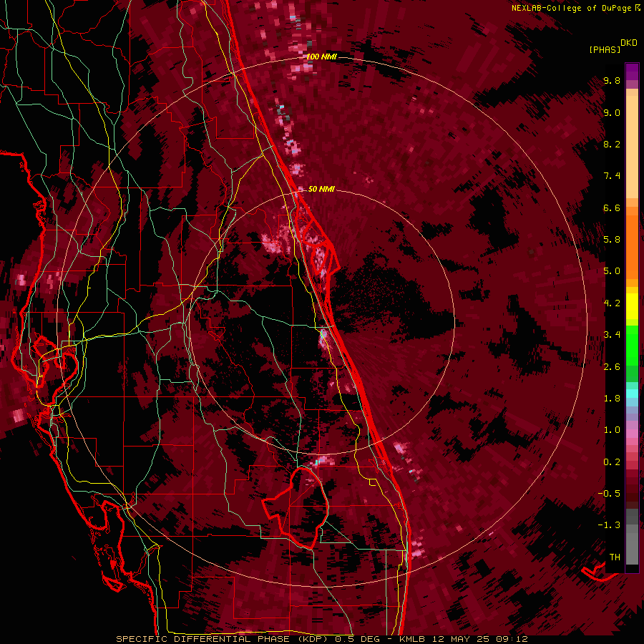The height and width of the screenshot is (644, 644).
Task: Click the yellow color bar segment
Action: pos(632,306)
